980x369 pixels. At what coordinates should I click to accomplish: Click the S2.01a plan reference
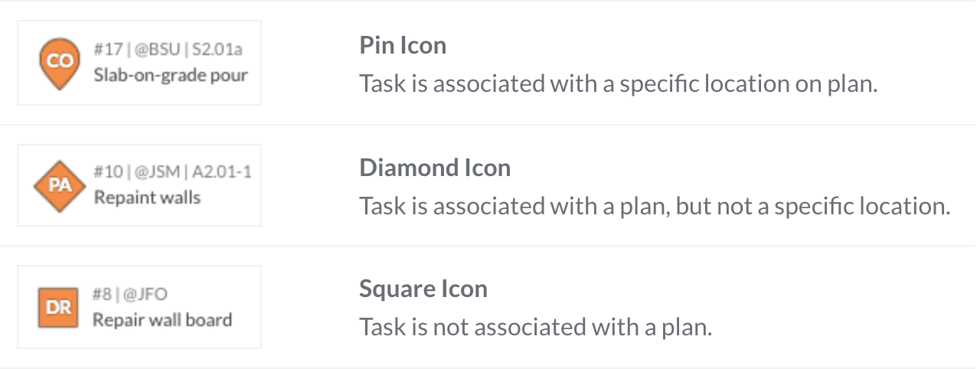click(x=217, y=50)
